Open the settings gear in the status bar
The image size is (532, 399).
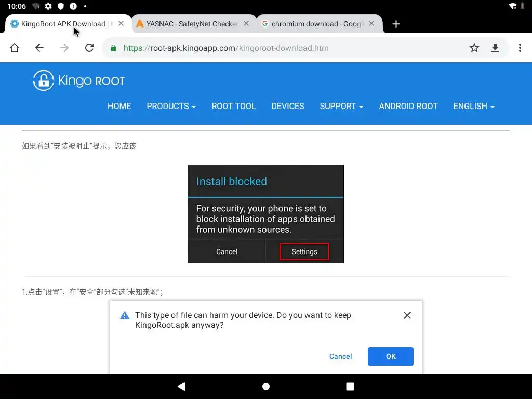click(48, 6)
